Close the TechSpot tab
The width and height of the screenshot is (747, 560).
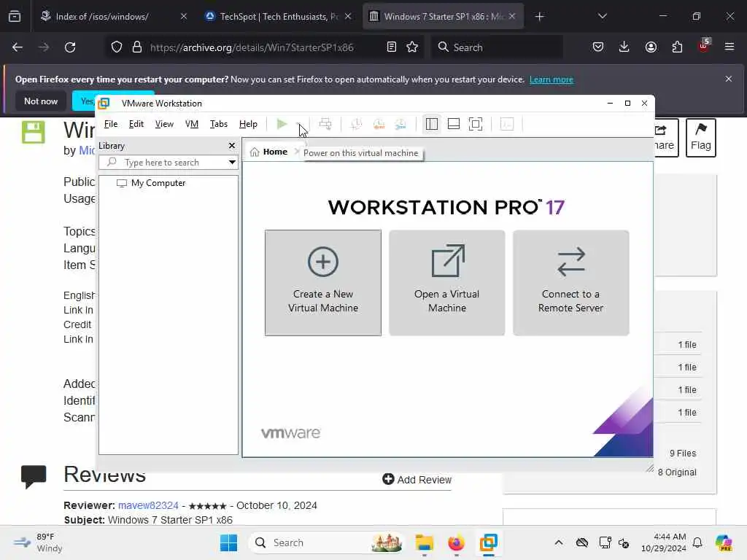coord(348,17)
